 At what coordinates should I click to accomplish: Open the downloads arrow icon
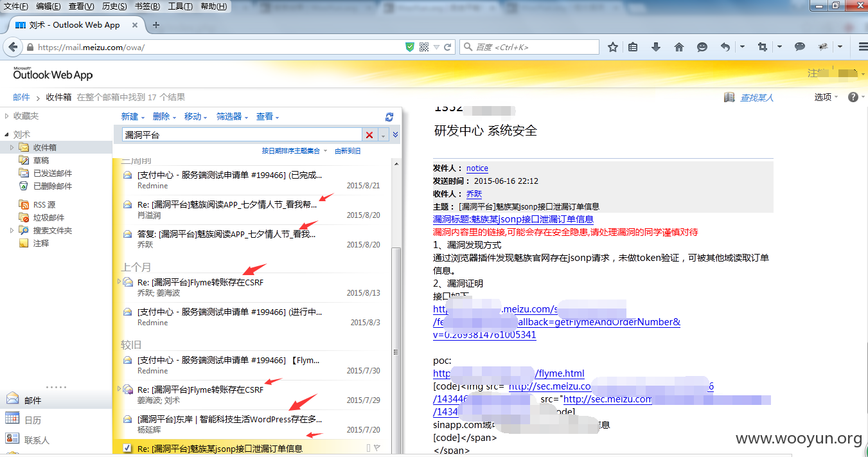656,47
